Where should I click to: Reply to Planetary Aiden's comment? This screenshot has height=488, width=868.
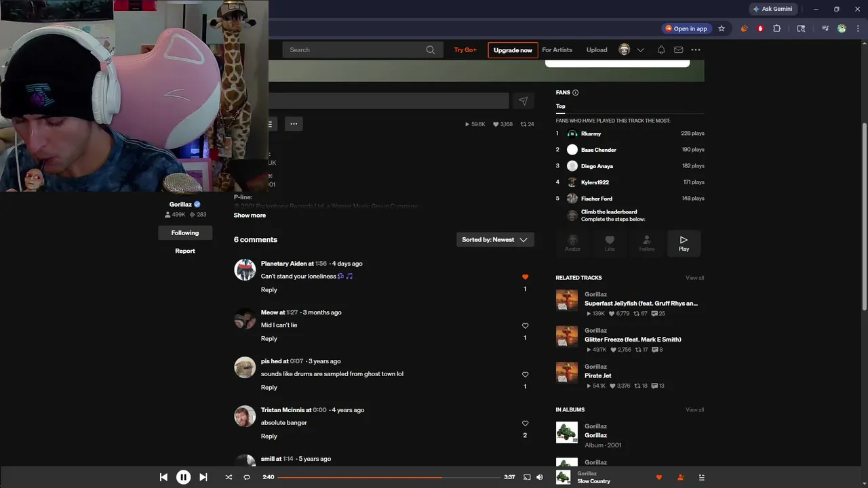pyautogui.click(x=269, y=289)
